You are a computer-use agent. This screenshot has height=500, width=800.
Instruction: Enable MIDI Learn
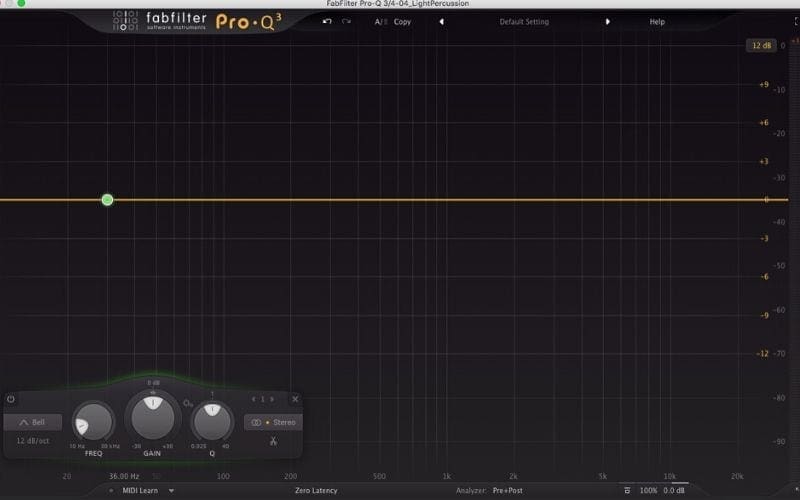tap(140, 490)
